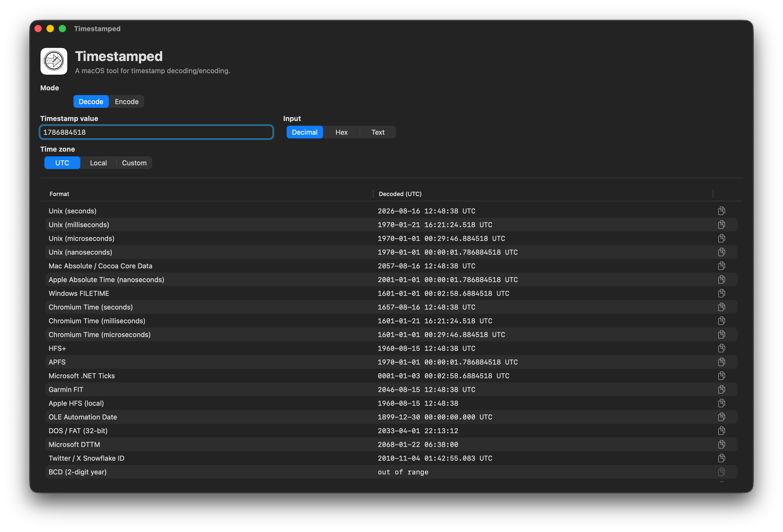The width and height of the screenshot is (783, 532).
Task: Click the decoded value 2010-11-04 01:42:55.083 UTC
Action: tap(435, 458)
